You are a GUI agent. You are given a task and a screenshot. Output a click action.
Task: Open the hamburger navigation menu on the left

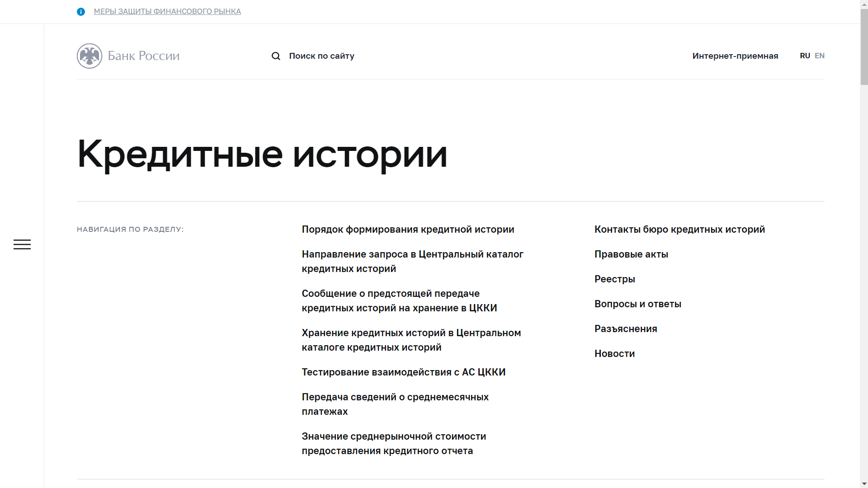[22, 244]
